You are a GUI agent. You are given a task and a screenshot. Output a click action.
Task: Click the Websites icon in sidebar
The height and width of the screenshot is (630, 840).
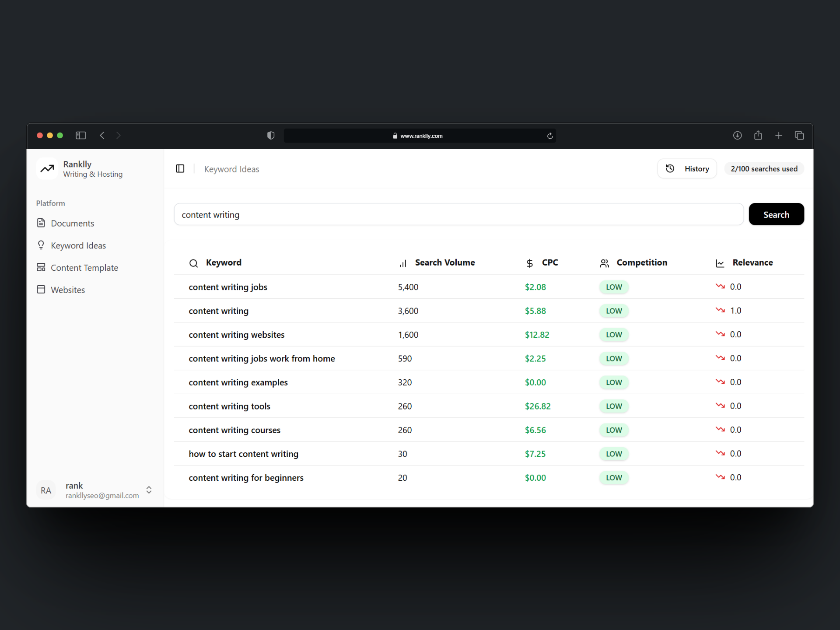click(41, 289)
